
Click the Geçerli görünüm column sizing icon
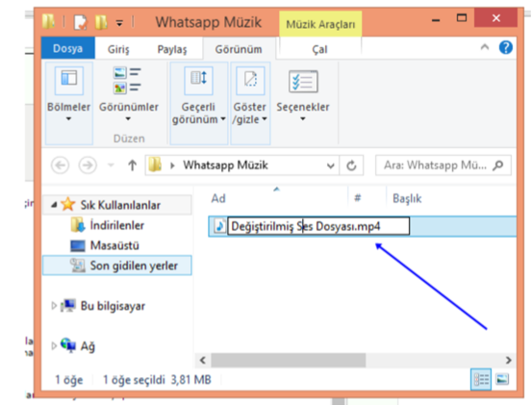(x=198, y=81)
